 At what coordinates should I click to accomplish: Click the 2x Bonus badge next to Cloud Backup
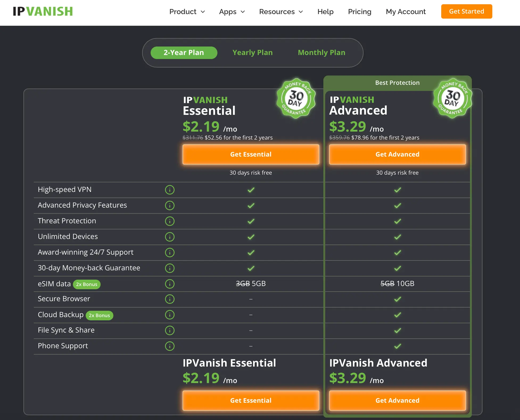point(100,315)
